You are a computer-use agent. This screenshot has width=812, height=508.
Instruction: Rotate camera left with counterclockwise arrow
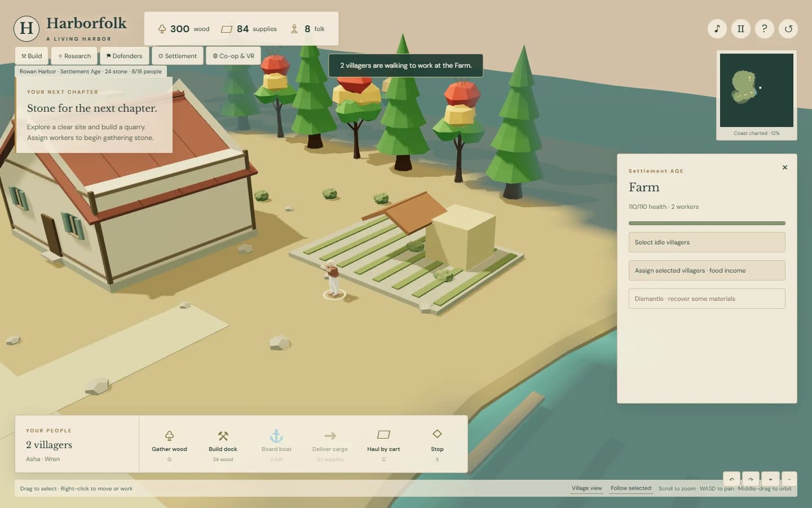pos(731,479)
